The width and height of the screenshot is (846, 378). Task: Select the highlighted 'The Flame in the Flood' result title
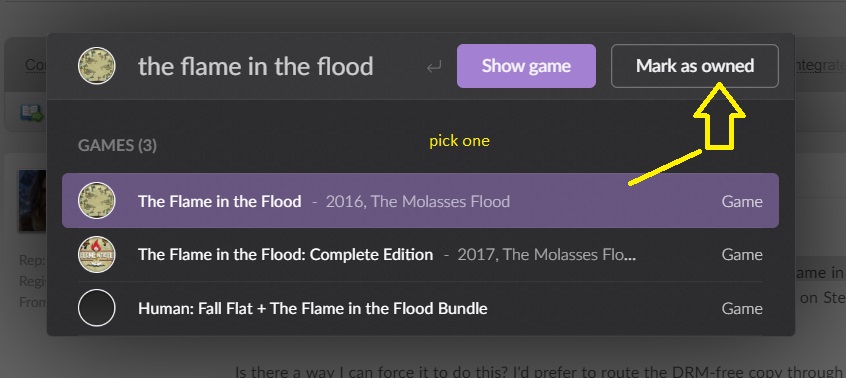tap(220, 201)
